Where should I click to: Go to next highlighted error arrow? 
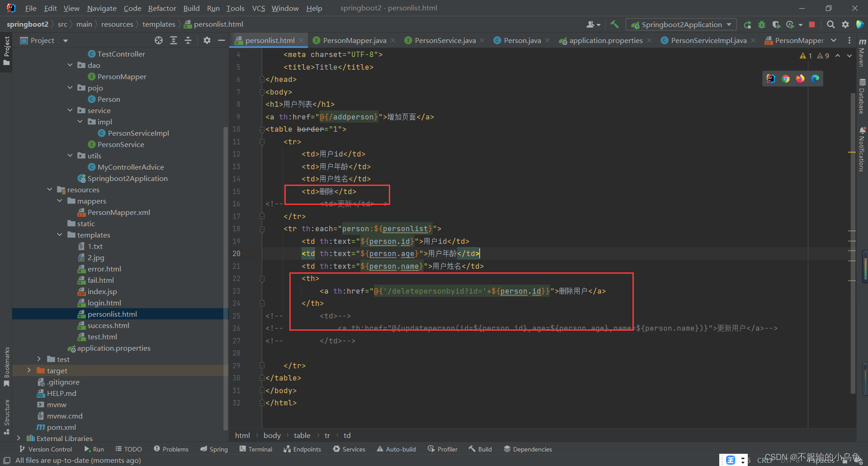pos(849,56)
